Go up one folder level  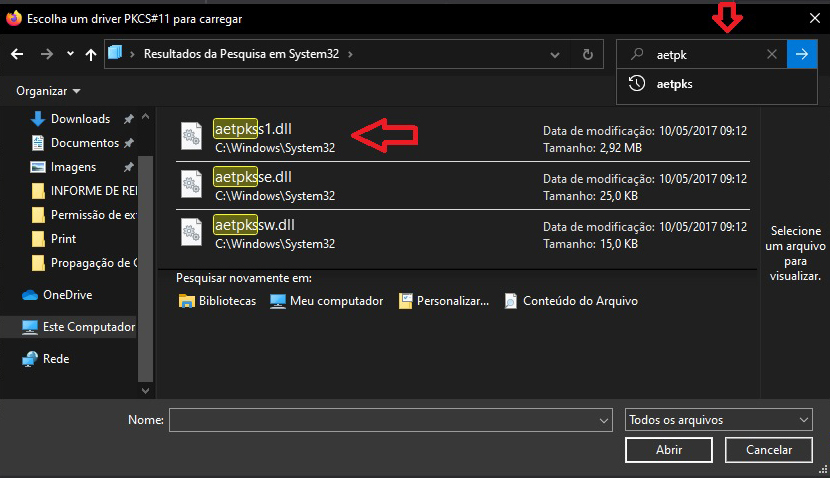pyautogui.click(x=91, y=53)
